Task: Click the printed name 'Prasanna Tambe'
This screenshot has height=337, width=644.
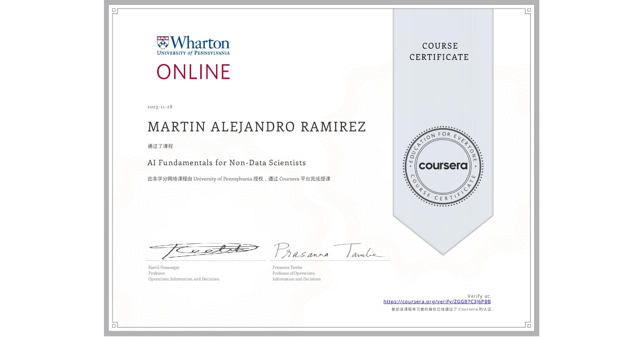Action: 287,268
